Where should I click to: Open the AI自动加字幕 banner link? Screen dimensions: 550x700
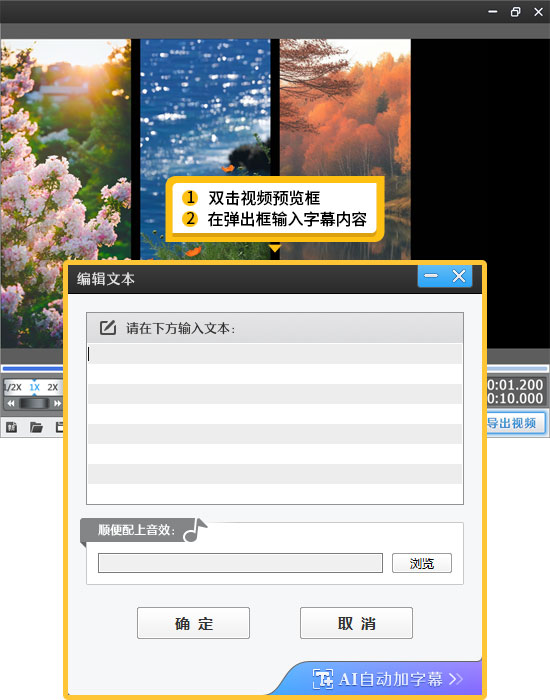pos(387,679)
